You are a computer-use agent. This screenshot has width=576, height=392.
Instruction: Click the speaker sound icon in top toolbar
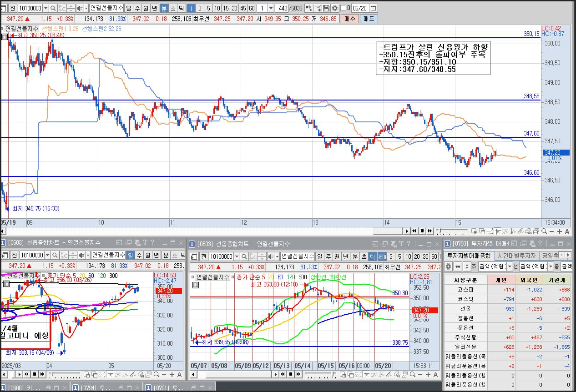(80, 8)
